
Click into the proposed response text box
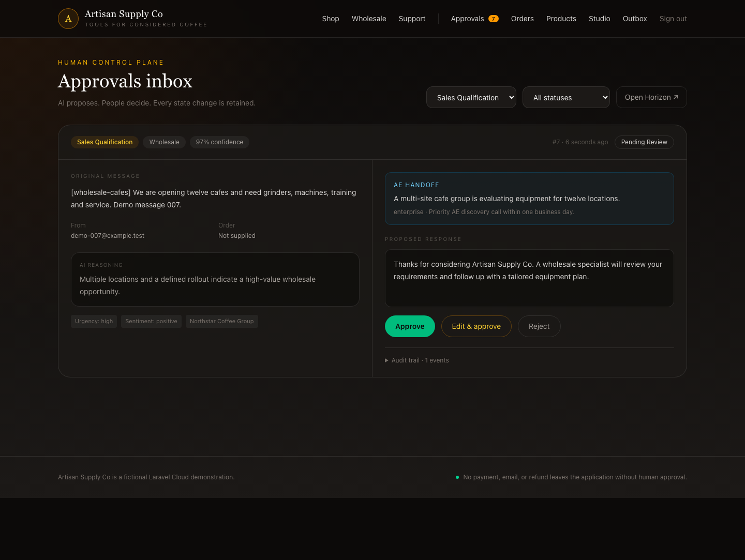click(x=529, y=278)
